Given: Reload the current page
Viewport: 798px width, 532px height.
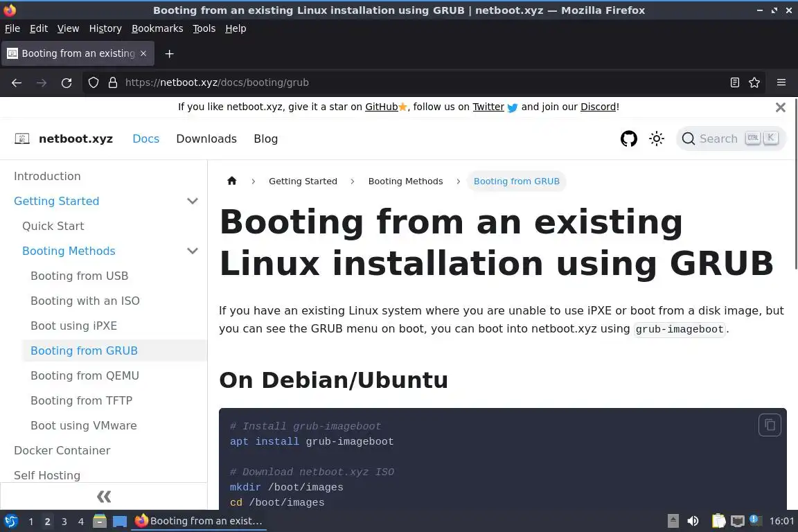Looking at the screenshot, I should pyautogui.click(x=66, y=82).
